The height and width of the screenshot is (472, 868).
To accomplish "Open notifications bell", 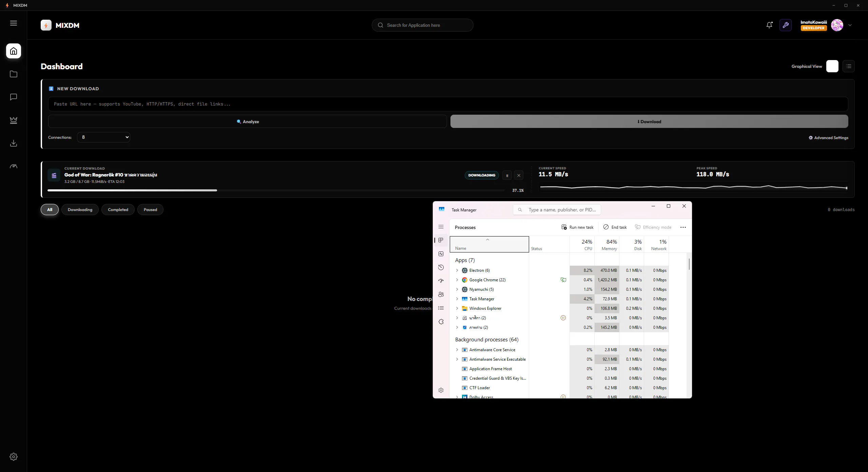I will coord(769,25).
